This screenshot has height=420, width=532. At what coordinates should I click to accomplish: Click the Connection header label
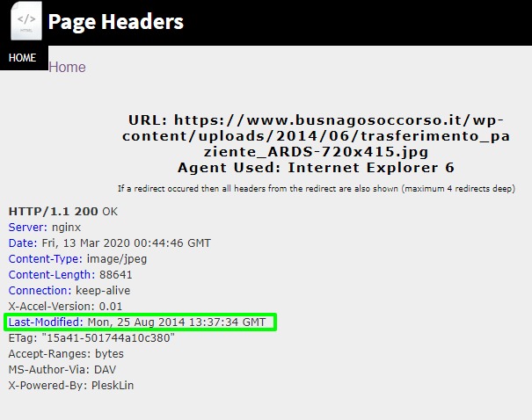[40, 291]
